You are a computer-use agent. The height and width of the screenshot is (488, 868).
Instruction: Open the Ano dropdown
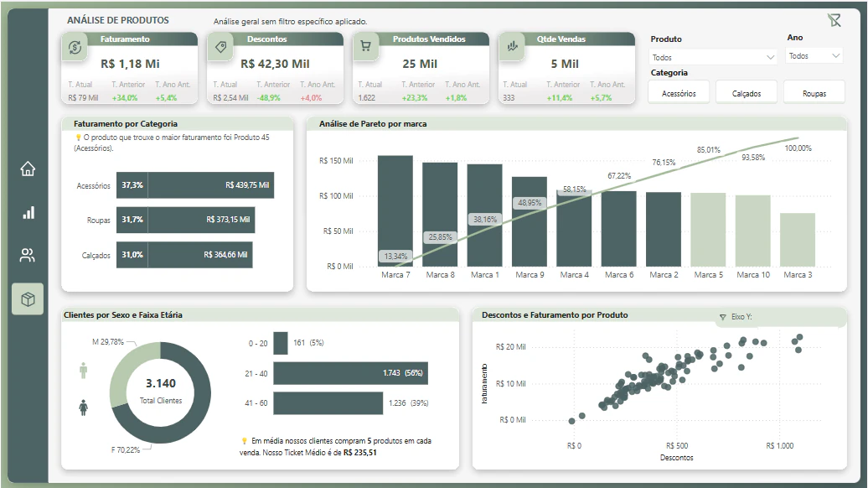coord(814,56)
